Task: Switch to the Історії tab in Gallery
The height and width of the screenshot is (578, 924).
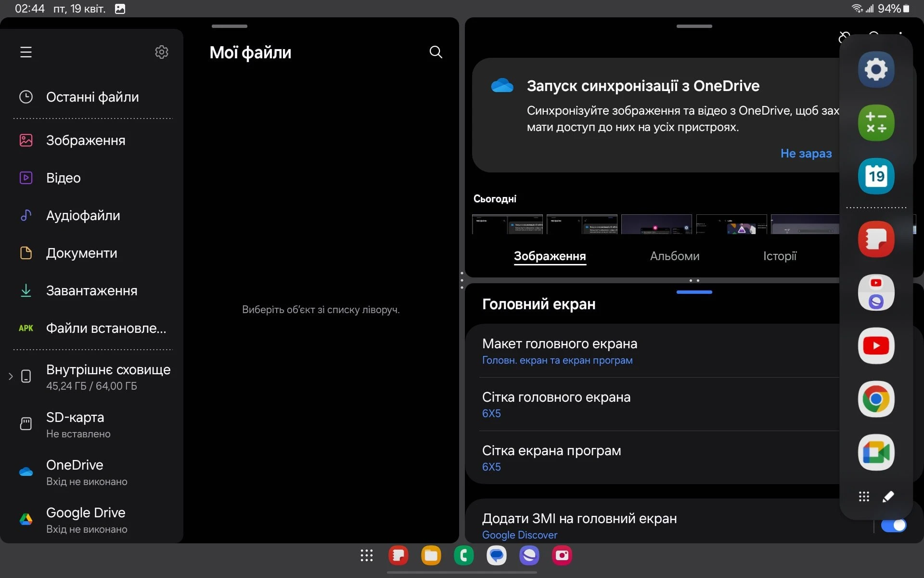Action: 780,256
